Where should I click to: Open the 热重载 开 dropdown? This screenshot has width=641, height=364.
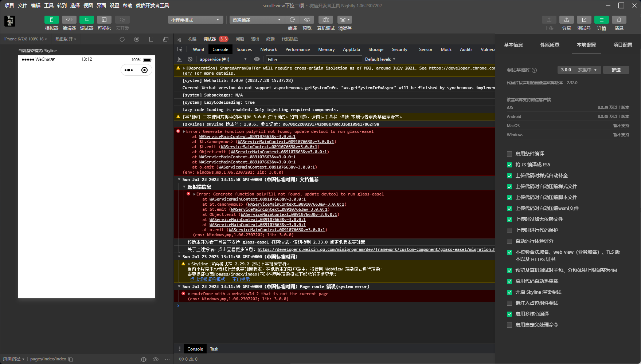point(66,39)
